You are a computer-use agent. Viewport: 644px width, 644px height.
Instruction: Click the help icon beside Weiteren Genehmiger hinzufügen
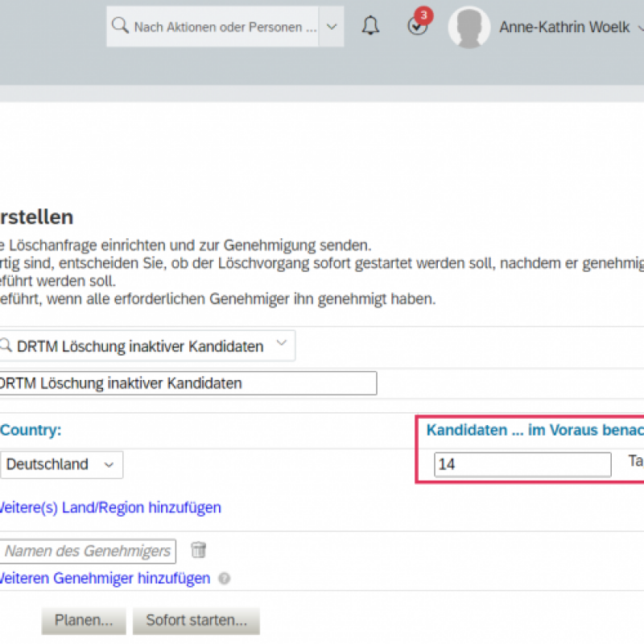click(x=224, y=579)
